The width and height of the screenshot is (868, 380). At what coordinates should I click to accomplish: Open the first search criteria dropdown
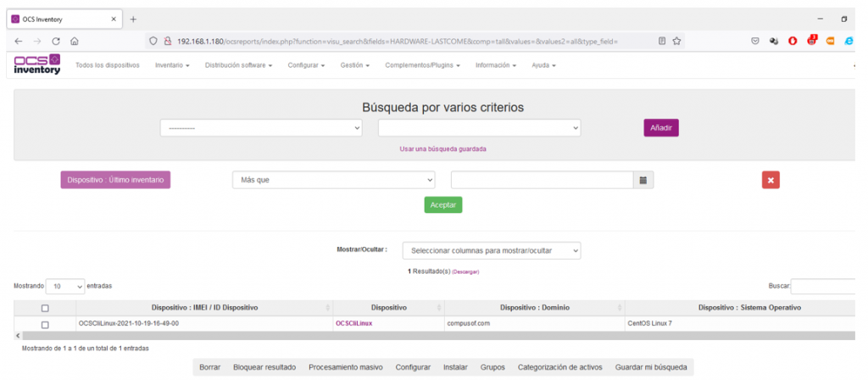point(261,128)
